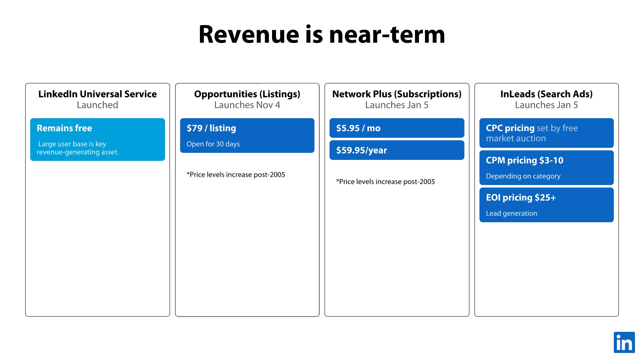Screen dimensions: 644x362
Task: Click 'Open for 30 days' text
Action: tap(213, 144)
